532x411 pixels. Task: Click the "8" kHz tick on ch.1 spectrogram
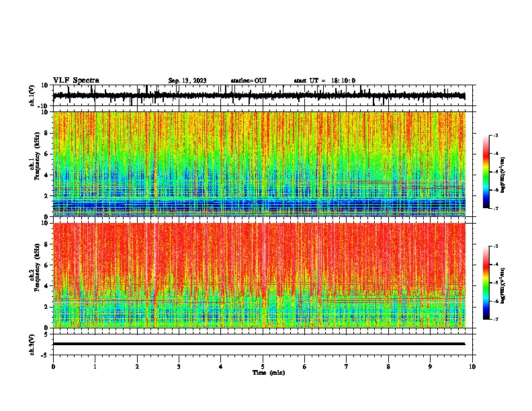46,133
